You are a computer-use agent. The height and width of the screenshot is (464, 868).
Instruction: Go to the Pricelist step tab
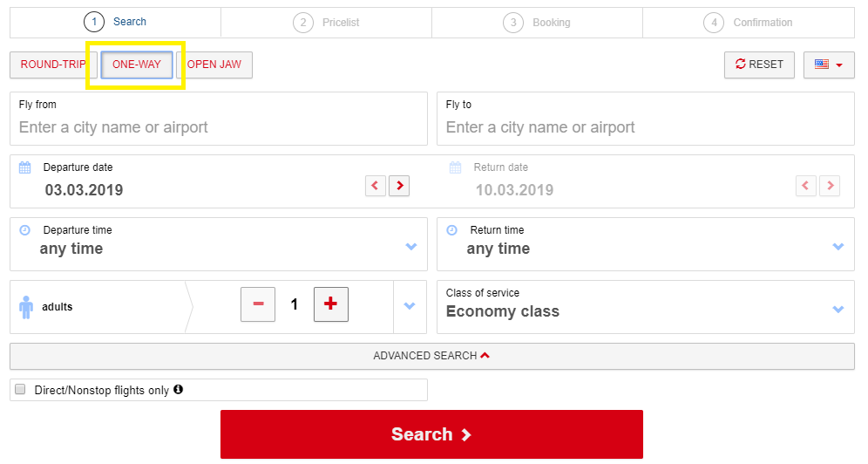click(327, 23)
